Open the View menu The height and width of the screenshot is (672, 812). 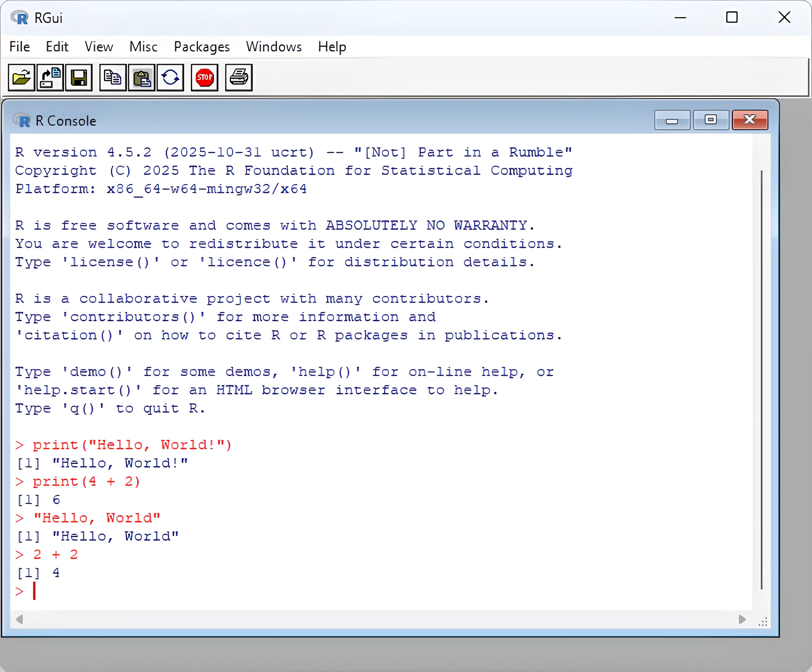tap(99, 47)
